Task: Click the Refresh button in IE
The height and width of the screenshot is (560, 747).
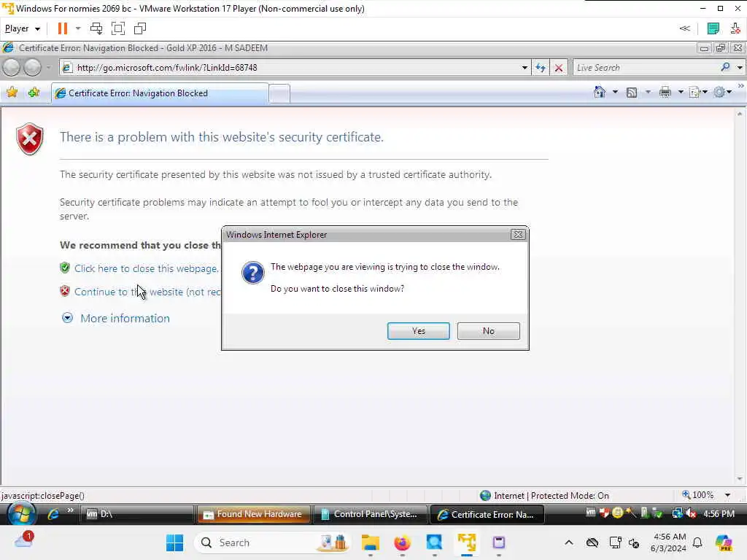Action: (541, 68)
